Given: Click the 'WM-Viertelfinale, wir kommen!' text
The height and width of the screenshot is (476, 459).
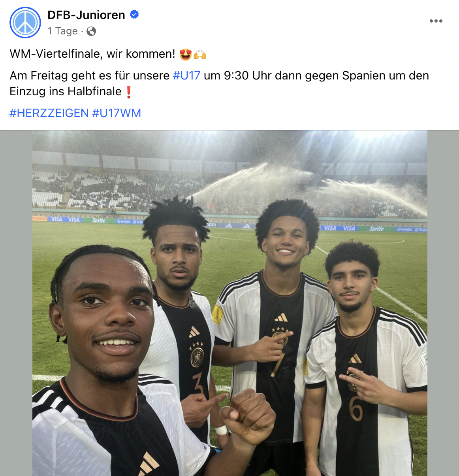Looking at the screenshot, I should (92, 54).
